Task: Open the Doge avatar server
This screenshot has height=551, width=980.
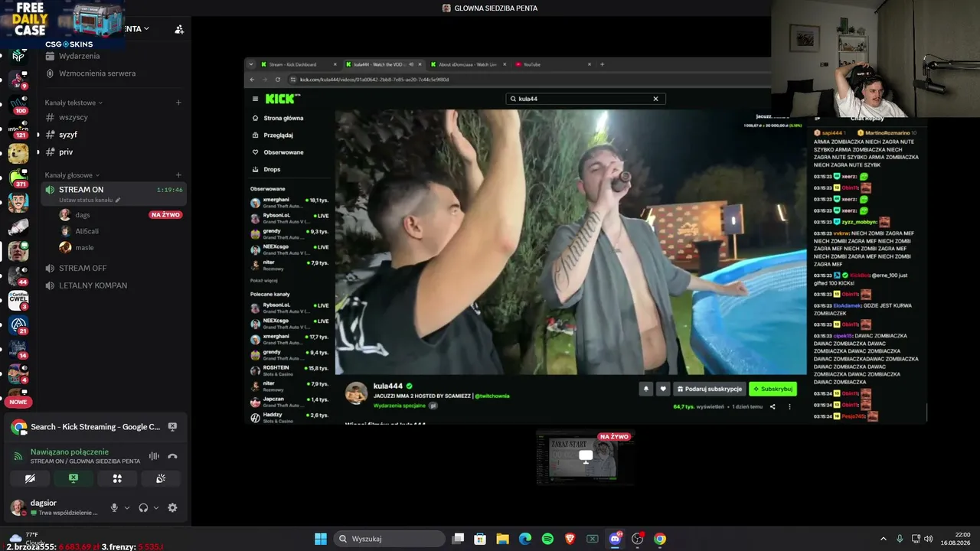Action: 18,154
